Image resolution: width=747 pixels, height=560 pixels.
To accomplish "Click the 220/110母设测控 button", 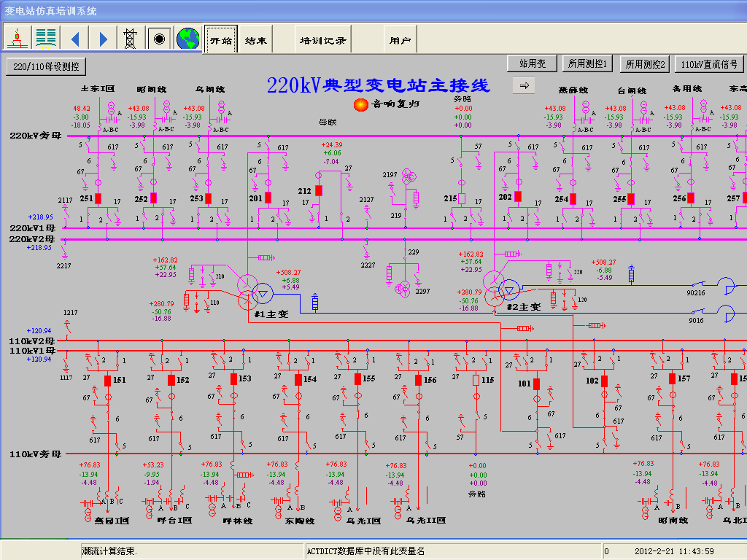I will tap(46, 67).
